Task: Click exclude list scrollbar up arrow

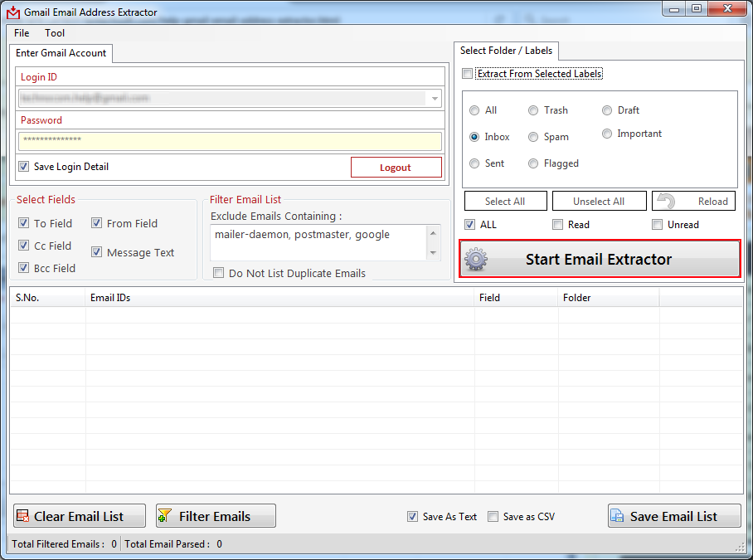Action: click(x=433, y=233)
